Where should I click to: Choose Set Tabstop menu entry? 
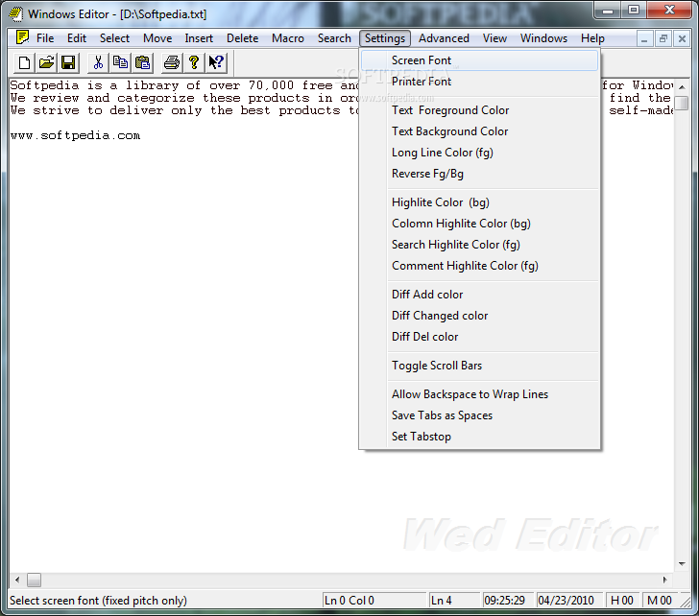pos(479,437)
